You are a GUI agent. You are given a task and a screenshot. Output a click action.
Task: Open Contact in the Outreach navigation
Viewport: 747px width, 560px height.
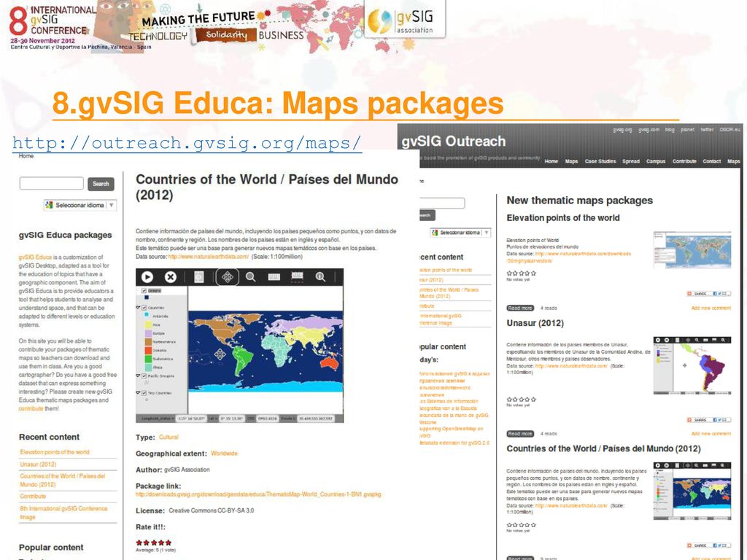click(x=711, y=161)
